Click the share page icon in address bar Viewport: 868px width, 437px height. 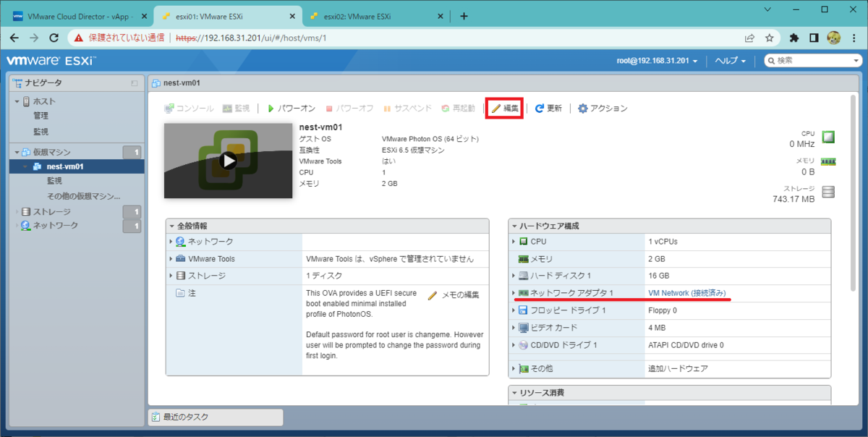[749, 38]
